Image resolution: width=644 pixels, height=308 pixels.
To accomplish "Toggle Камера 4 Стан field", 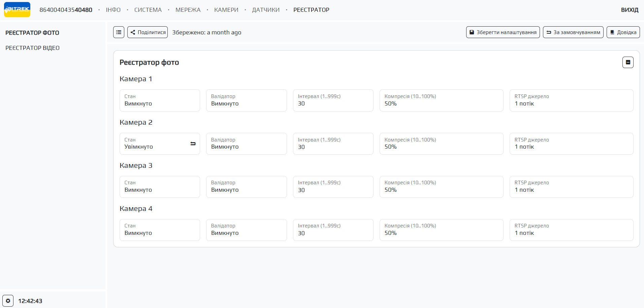I will tap(160, 230).
